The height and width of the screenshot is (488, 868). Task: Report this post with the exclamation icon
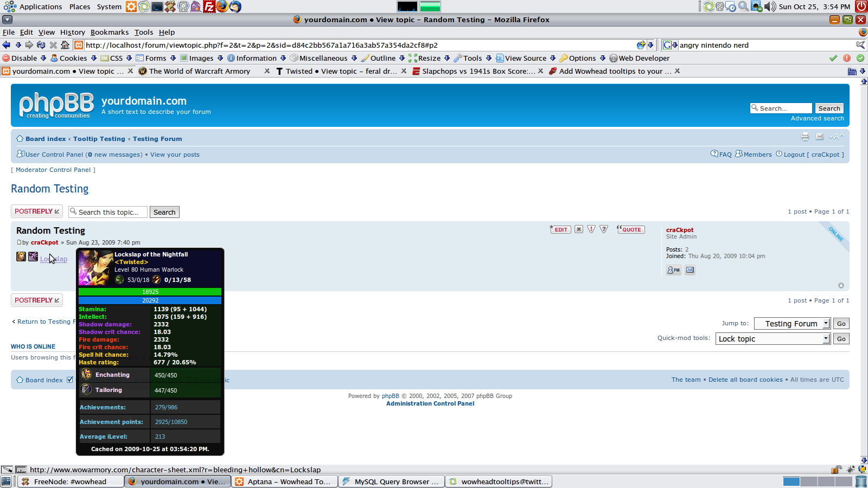click(x=591, y=229)
